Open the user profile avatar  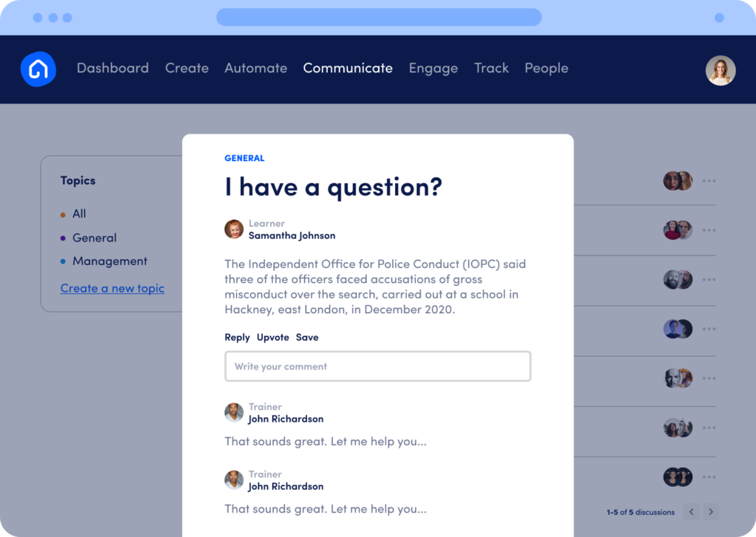click(720, 70)
